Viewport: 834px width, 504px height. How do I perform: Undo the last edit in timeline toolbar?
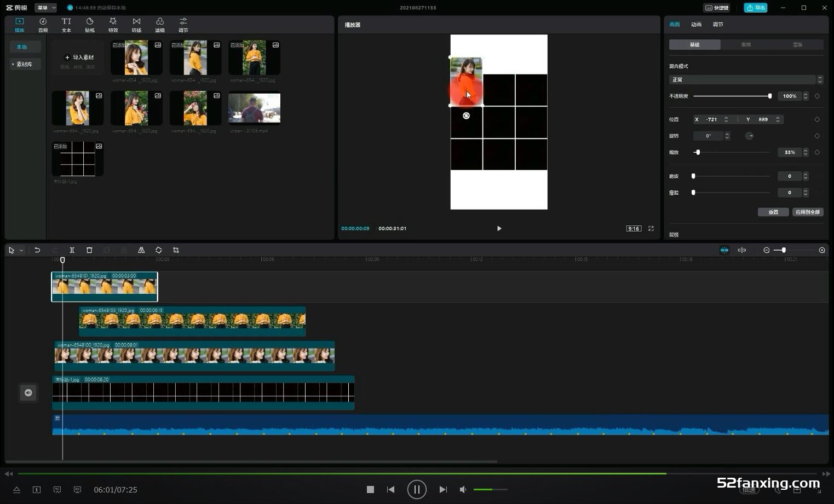click(x=37, y=250)
